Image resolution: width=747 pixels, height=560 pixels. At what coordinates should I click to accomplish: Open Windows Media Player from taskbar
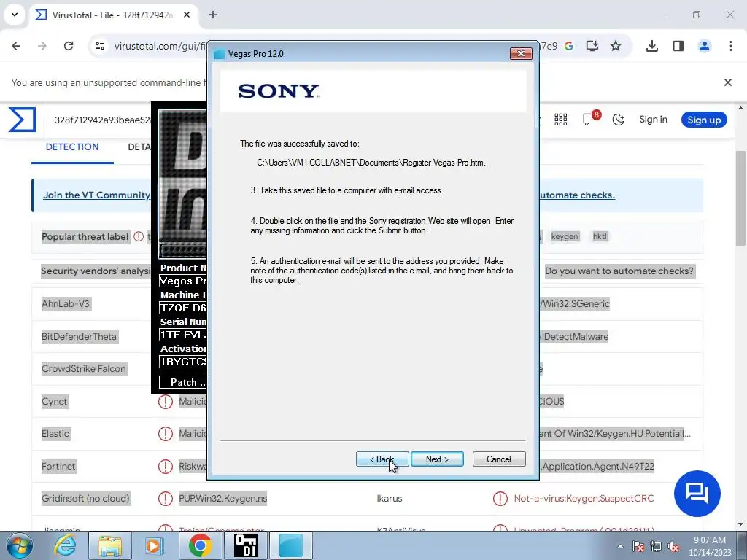[x=153, y=545]
